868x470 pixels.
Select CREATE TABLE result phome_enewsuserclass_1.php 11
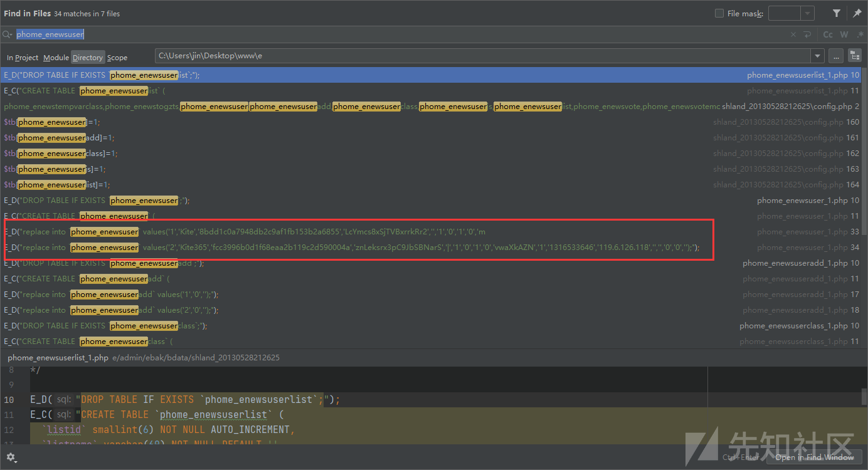click(x=431, y=342)
